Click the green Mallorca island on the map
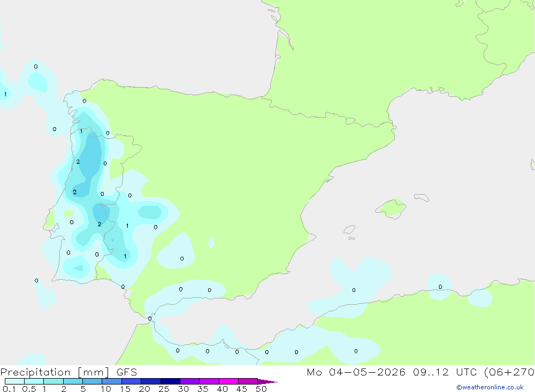This screenshot has height=392, width=535. (x=391, y=208)
